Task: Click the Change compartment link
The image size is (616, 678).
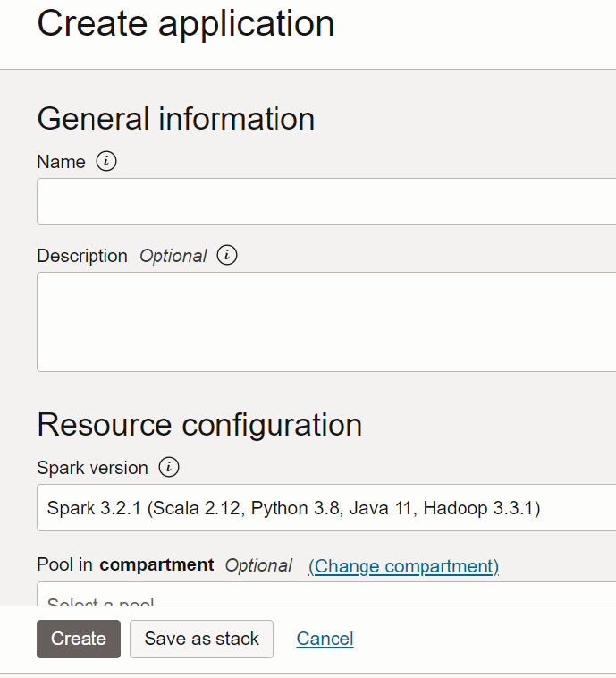Action: click(403, 566)
